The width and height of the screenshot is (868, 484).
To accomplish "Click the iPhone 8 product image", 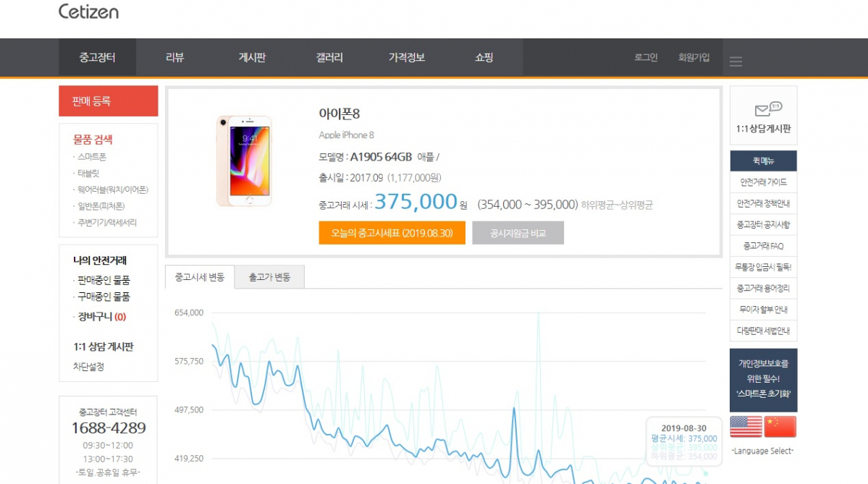I will [243, 161].
